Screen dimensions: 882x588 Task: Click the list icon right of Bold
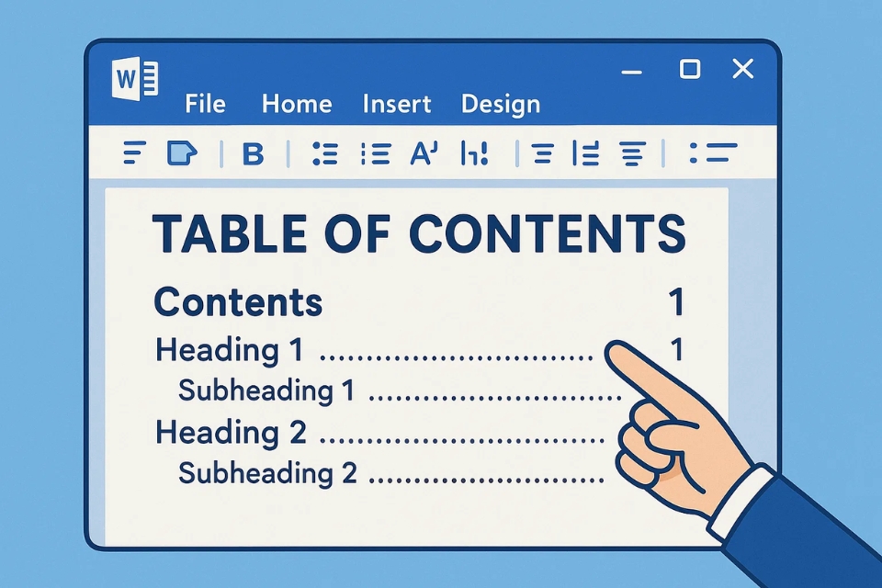pos(324,154)
